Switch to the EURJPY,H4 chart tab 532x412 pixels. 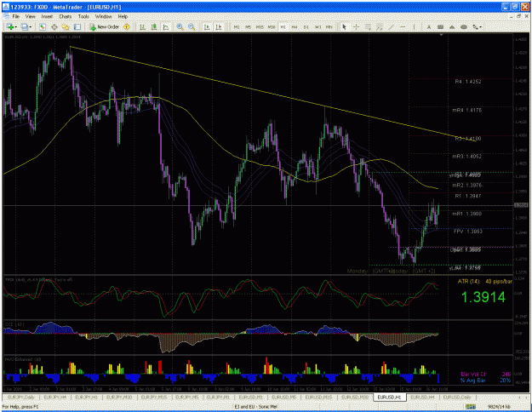click(x=54, y=397)
